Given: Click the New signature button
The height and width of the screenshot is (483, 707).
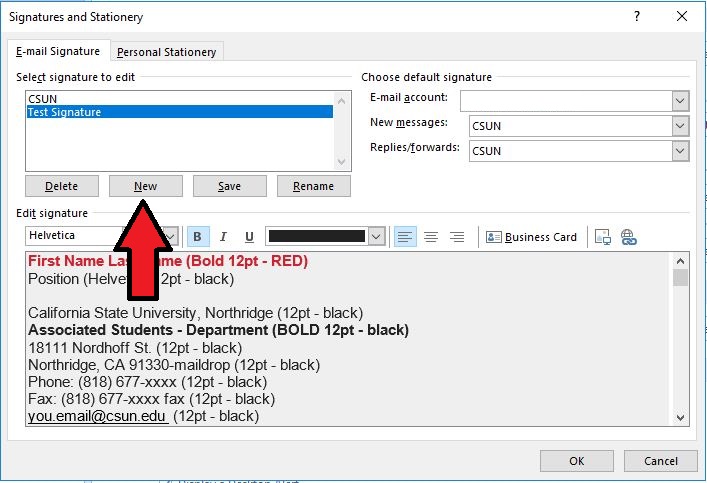Looking at the screenshot, I should [146, 186].
